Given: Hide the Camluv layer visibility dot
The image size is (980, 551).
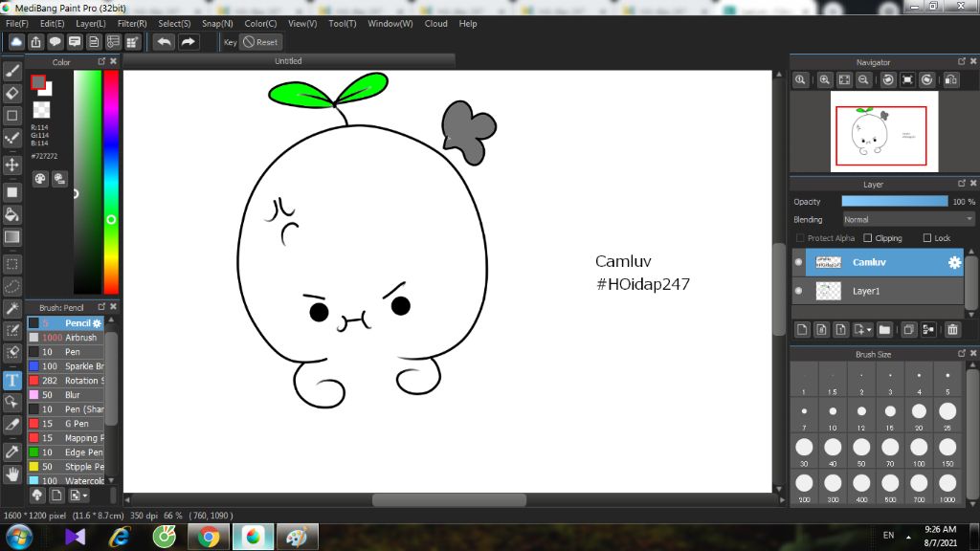Looking at the screenshot, I should pyautogui.click(x=798, y=262).
